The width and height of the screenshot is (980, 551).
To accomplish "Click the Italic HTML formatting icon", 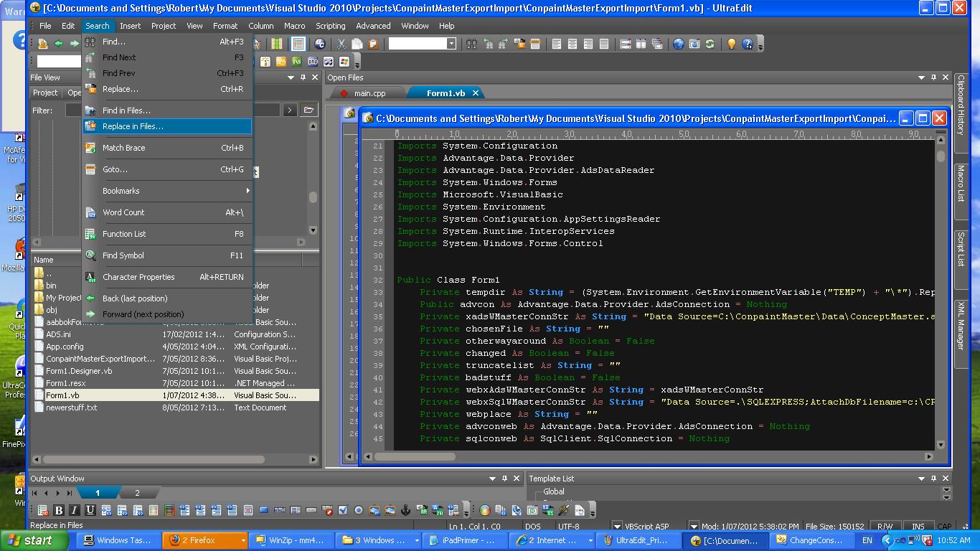I will click(x=75, y=510).
